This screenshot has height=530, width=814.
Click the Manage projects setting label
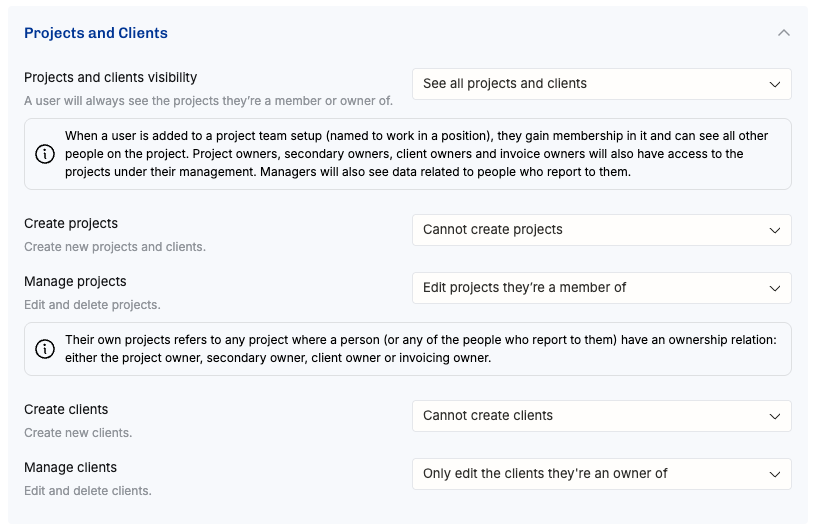[x=75, y=281]
